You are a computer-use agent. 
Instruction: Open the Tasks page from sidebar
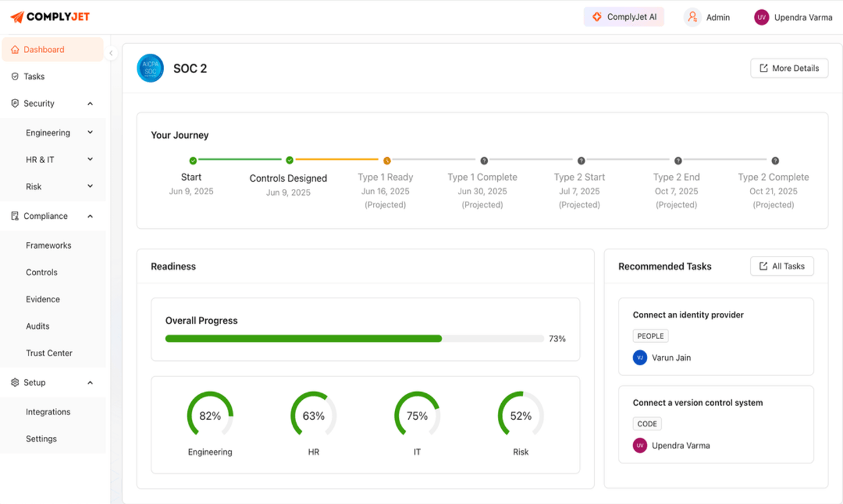(34, 76)
